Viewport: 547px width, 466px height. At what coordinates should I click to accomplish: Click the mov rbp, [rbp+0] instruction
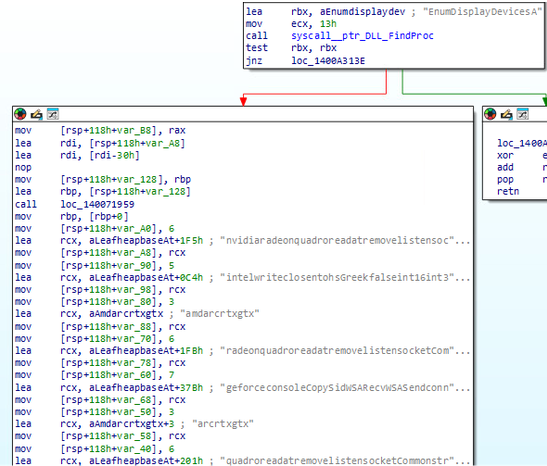(x=72, y=217)
